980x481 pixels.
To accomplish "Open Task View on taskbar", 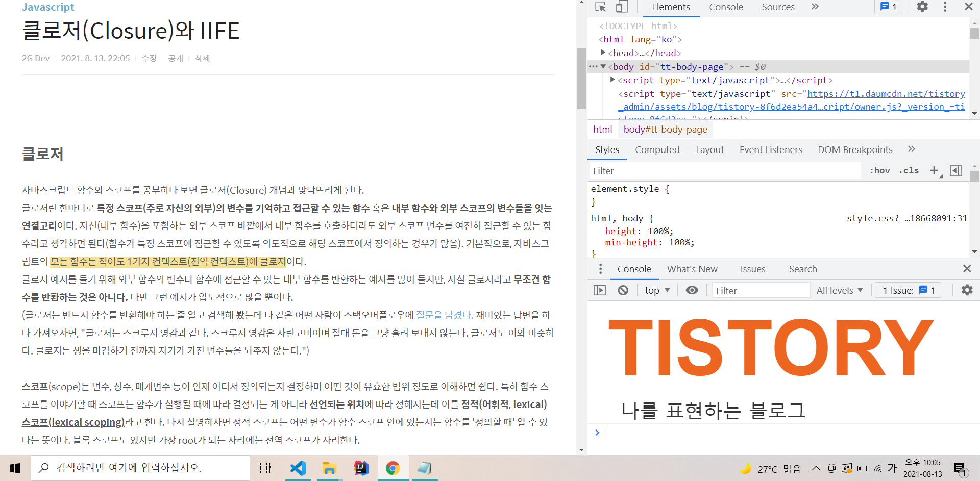I will pos(265,468).
